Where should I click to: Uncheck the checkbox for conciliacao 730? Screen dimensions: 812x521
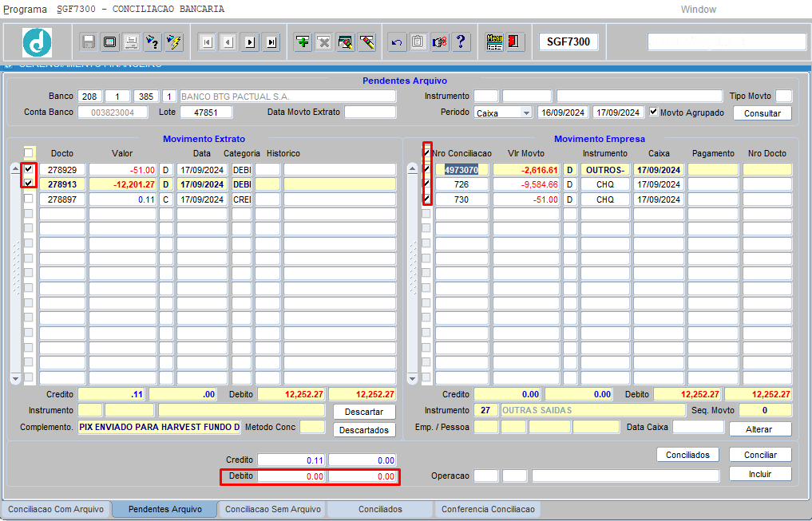pos(426,198)
